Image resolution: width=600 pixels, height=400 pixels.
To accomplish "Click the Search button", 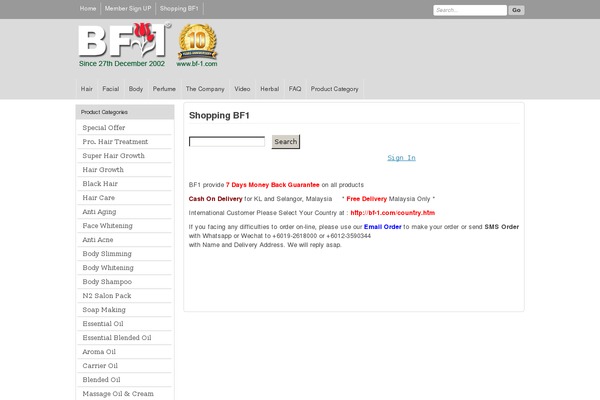I will tap(286, 142).
